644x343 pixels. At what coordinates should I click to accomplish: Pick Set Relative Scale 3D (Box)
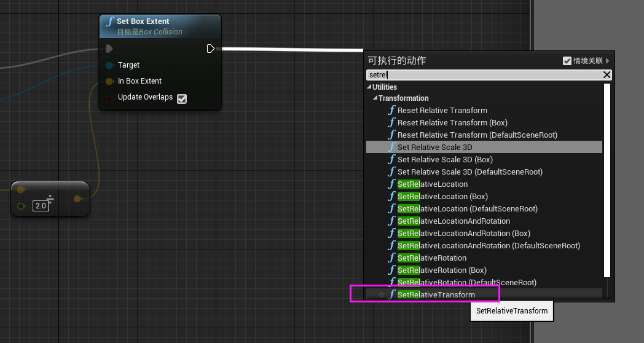click(446, 159)
